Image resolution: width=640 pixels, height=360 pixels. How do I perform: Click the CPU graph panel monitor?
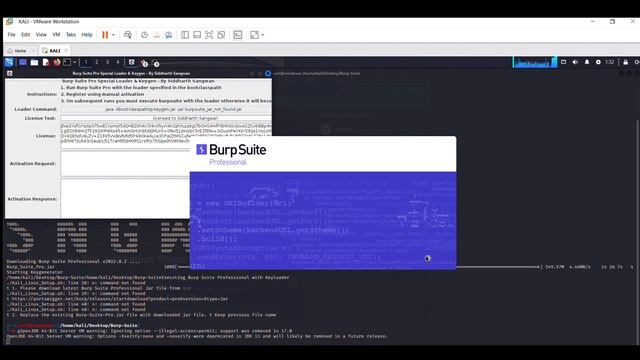pos(534,62)
